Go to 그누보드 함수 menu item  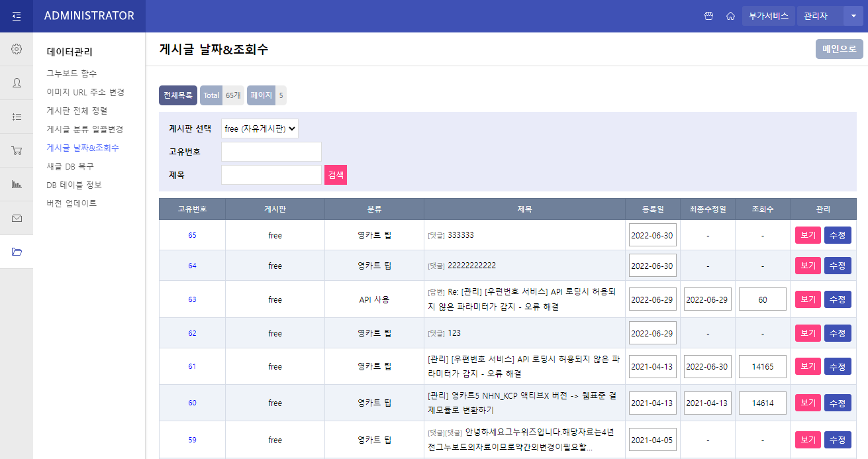72,74
